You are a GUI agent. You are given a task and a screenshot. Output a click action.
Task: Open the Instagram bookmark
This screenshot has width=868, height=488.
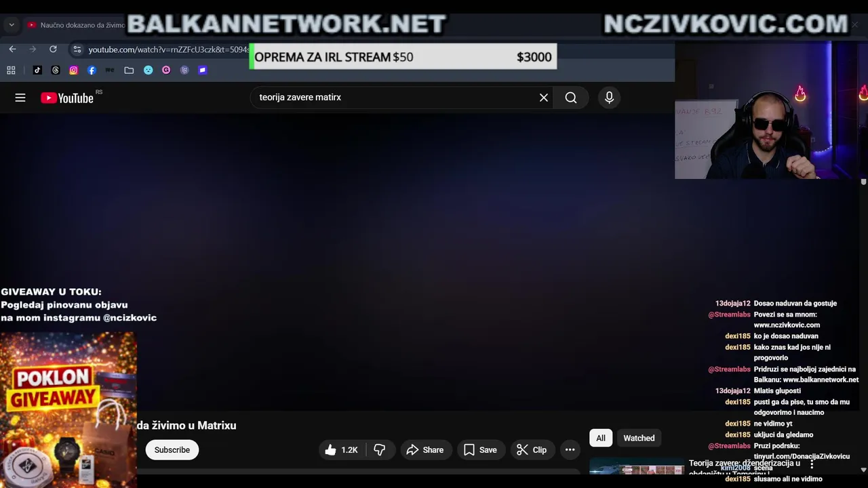(73, 70)
